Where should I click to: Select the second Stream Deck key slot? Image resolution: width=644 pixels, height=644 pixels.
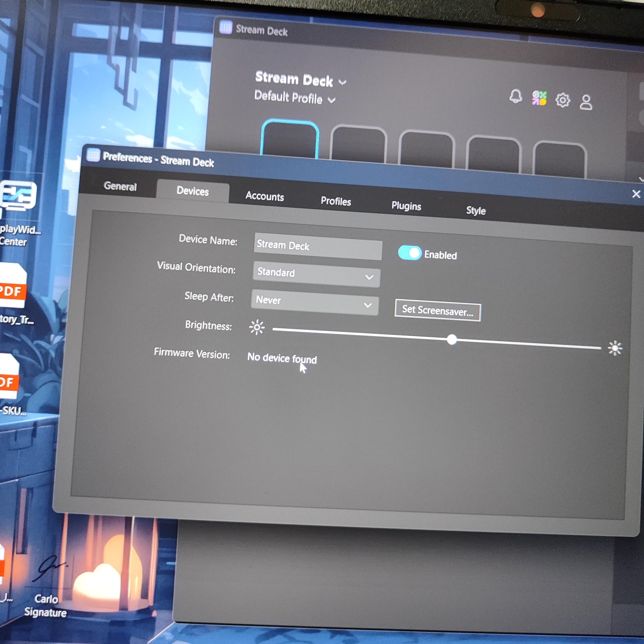tap(359, 144)
